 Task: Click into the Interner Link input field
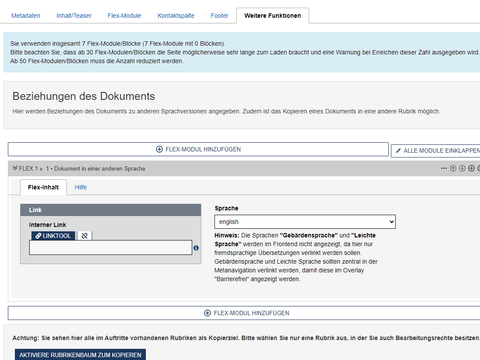[111, 248]
